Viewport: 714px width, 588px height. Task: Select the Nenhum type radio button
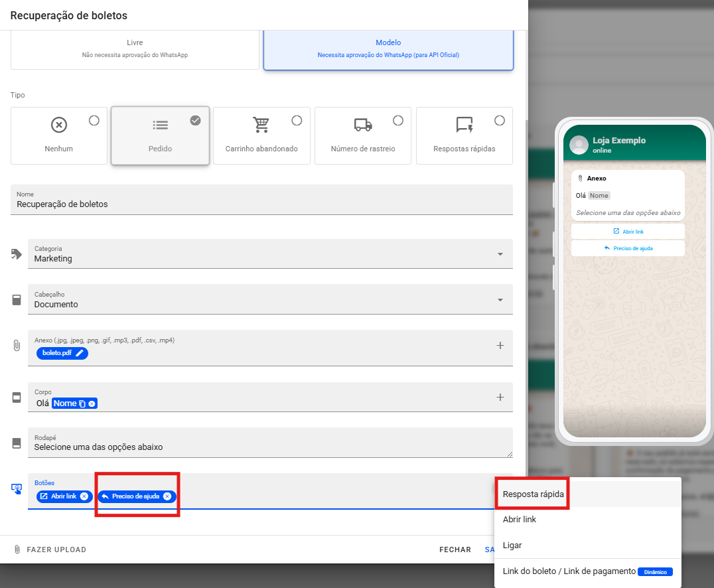[94, 120]
